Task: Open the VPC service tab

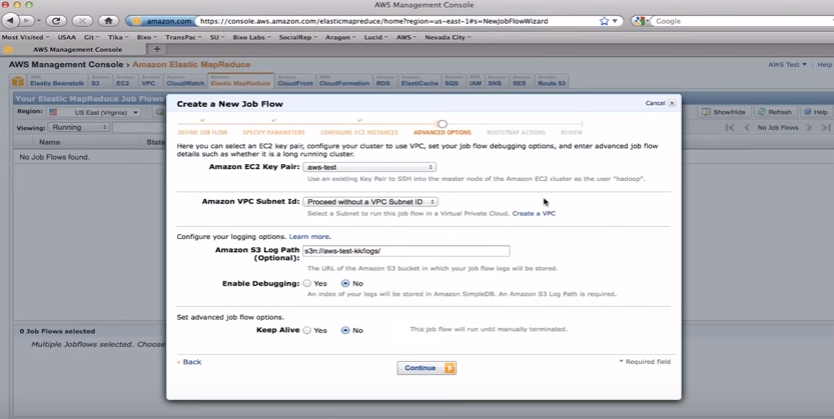Action: point(149,81)
